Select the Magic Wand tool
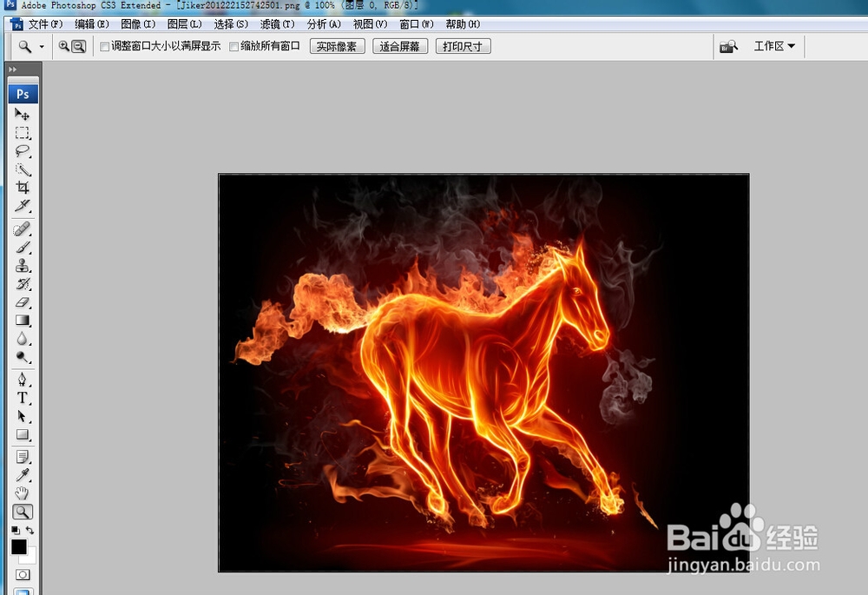868x595 pixels. [23, 169]
